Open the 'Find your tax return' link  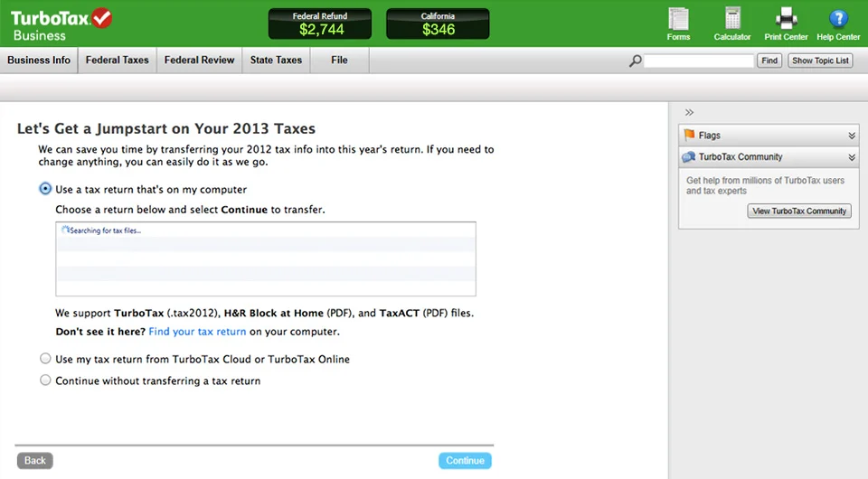point(197,332)
